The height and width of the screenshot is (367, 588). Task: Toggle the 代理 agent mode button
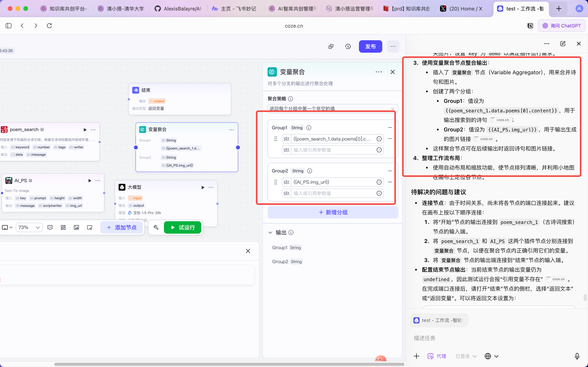(437, 356)
